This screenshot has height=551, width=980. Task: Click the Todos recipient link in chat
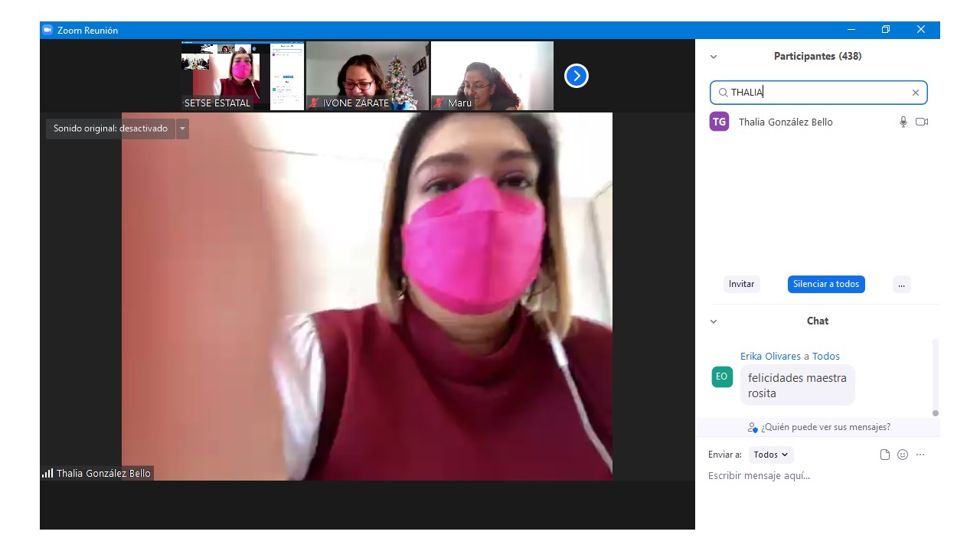826,357
